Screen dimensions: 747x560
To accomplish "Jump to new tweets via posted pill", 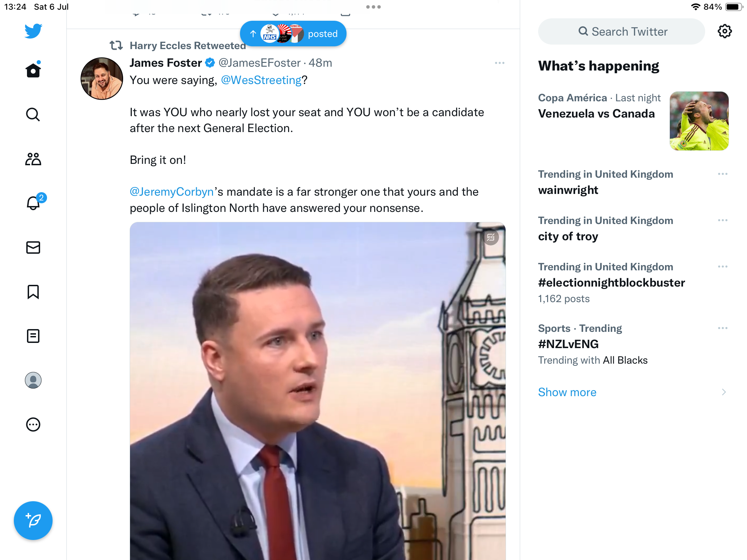I will (x=293, y=34).
